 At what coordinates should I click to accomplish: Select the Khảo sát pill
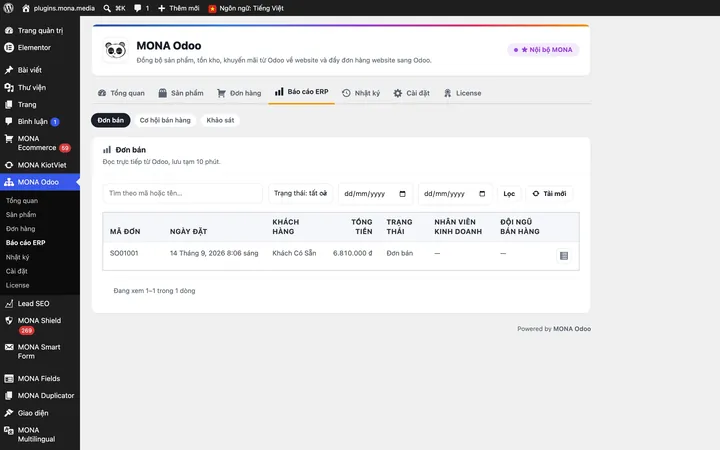[x=220, y=120]
